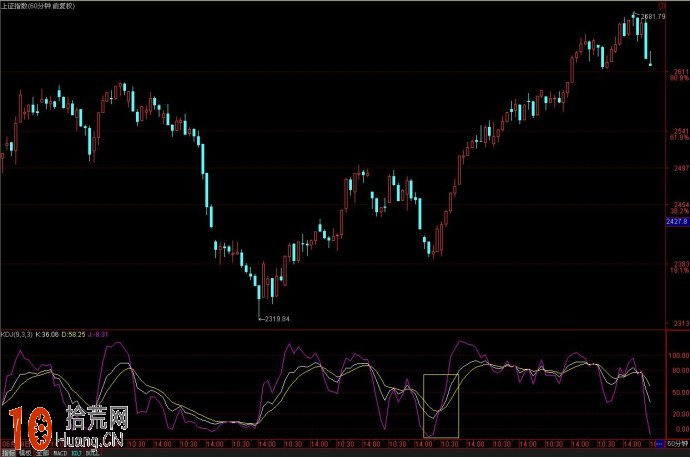This screenshot has height=457, width=690.
Task: Click the 19.1% retracement axis label
Action: (680, 271)
